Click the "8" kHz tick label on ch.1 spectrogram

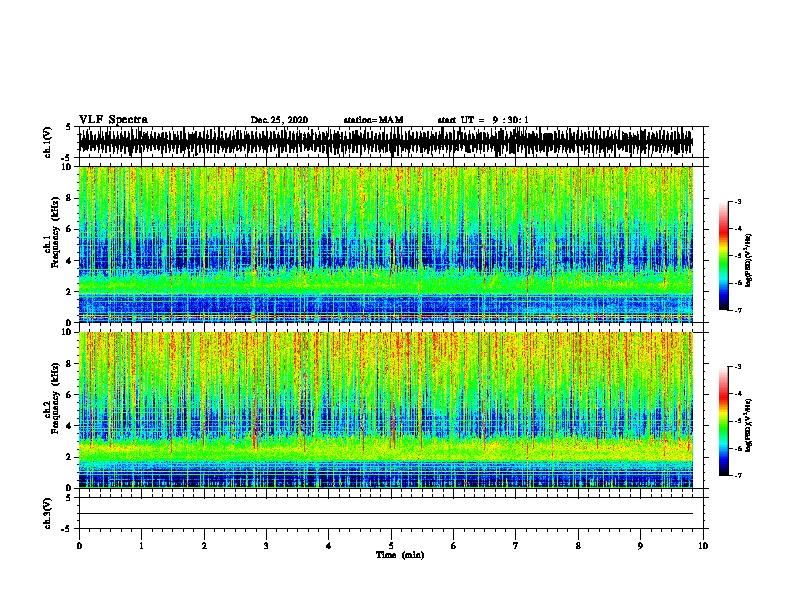(70, 198)
